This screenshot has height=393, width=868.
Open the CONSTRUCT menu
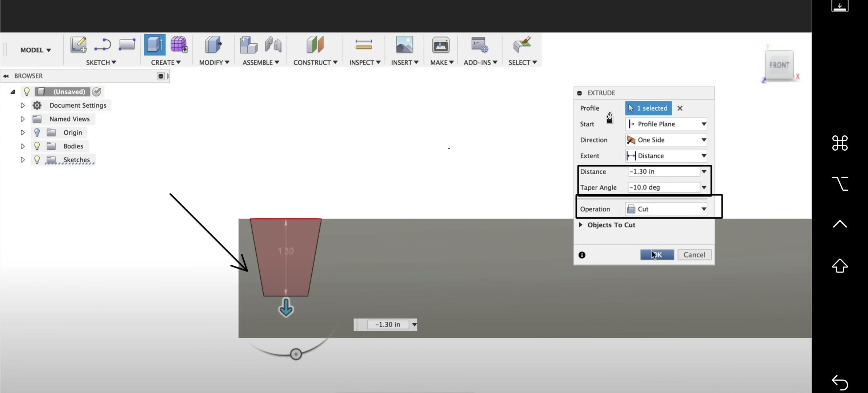point(315,63)
